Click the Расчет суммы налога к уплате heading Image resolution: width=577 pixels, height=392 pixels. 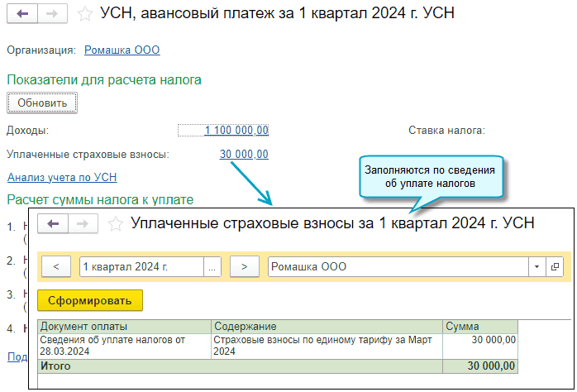100,200
